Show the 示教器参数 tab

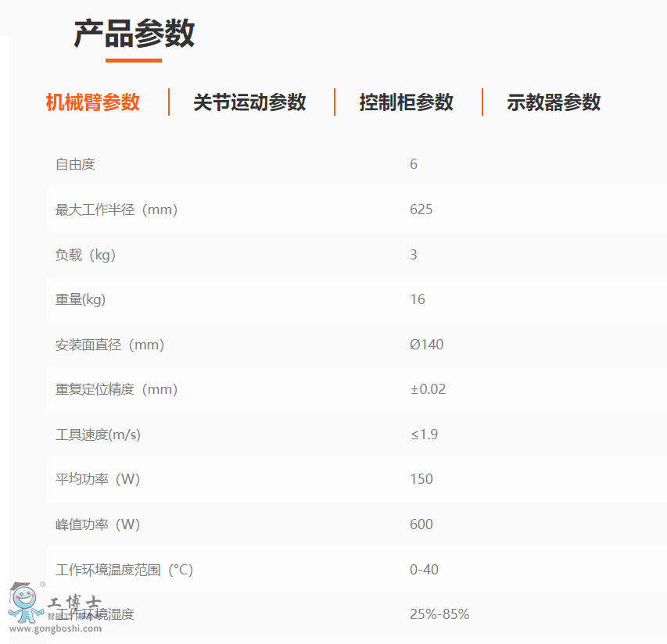pyautogui.click(x=554, y=102)
